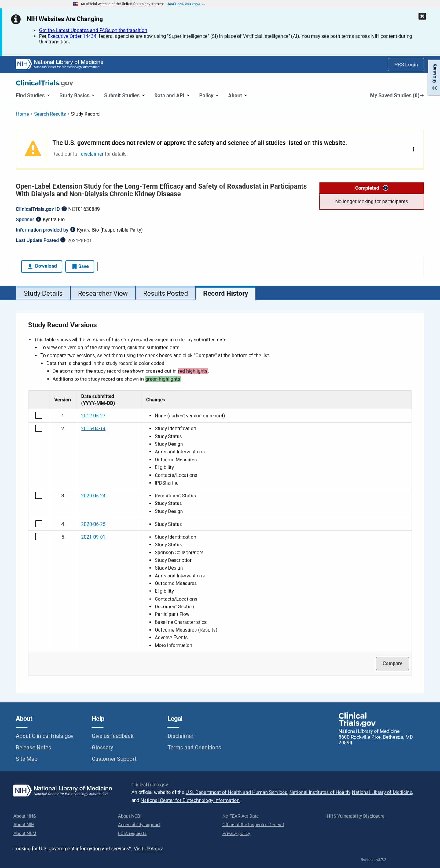Open version submitted 2016-04-14
Screen dimensions: 440x868
93,428
